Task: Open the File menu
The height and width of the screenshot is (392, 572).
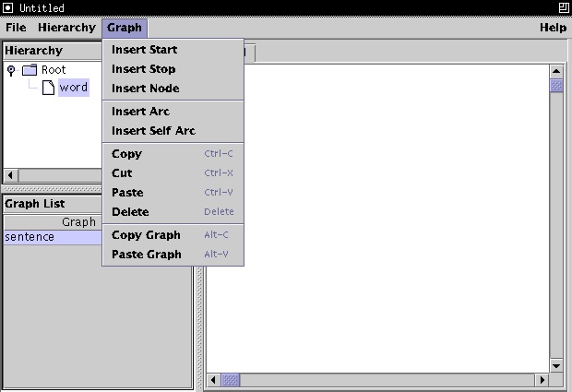Action: point(16,28)
